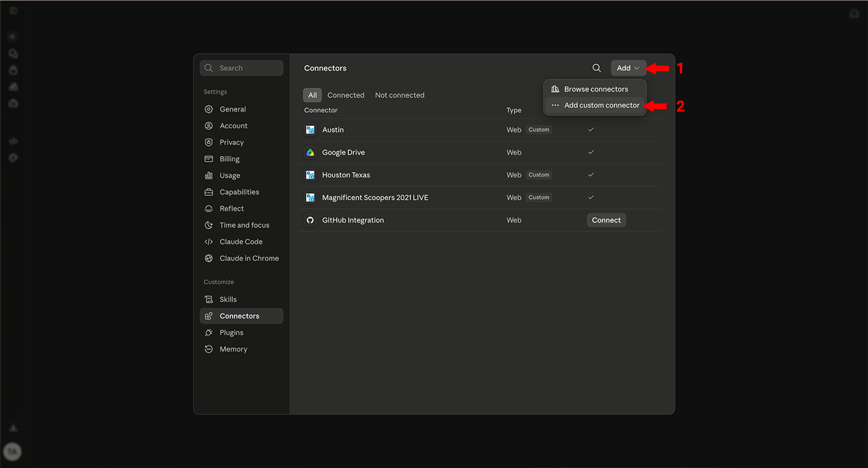Click the checkmark in the Austin row
Viewport: 868px width, 468px height.
591,130
